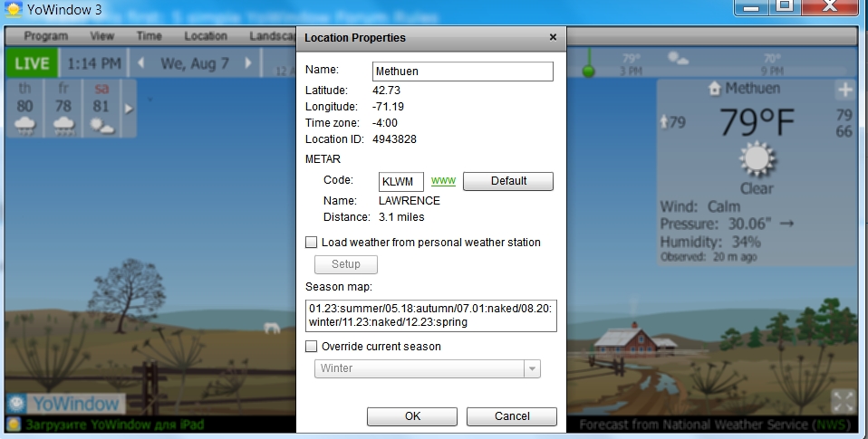This screenshot has width=868, height=439.
Task: Enable Load weather from personal weather station
Action: pos(312,243)
